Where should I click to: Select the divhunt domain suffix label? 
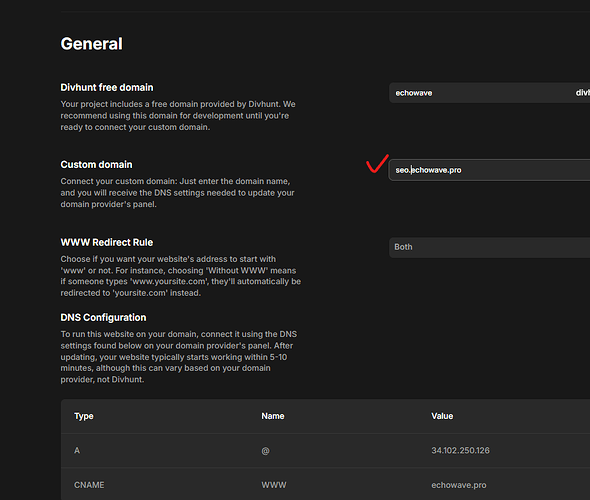[582, 93]
